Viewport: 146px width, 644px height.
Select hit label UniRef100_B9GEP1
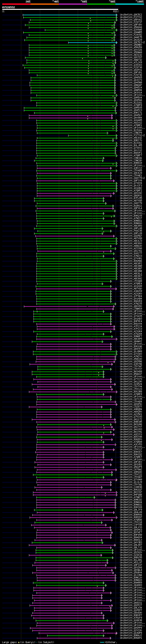(131, 638)
